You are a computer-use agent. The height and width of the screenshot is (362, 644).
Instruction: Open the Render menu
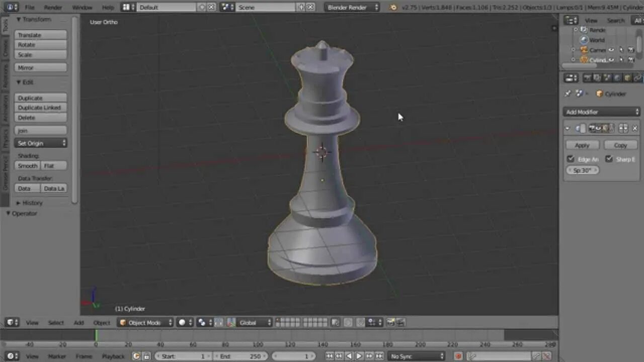point(53,7)
